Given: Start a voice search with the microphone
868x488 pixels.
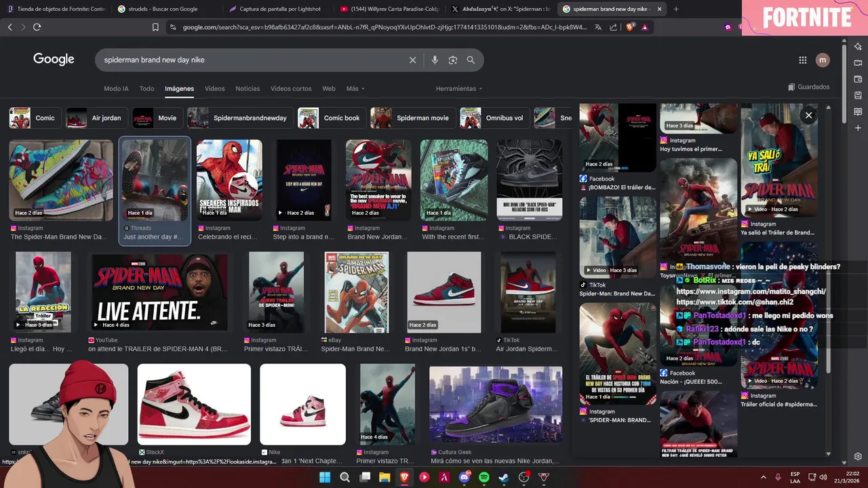Looking at the screenshot, I should [x=435, y=60].
